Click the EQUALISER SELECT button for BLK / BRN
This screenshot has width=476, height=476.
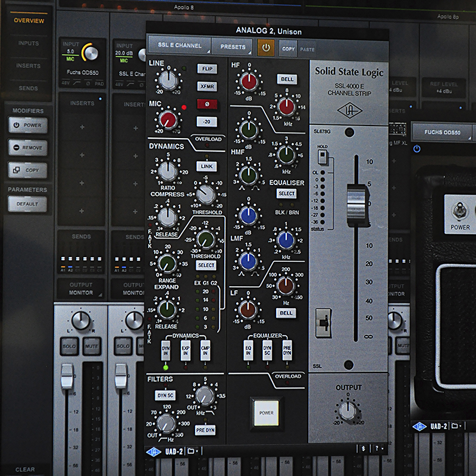pyautogui.click(x=287, y=193)
